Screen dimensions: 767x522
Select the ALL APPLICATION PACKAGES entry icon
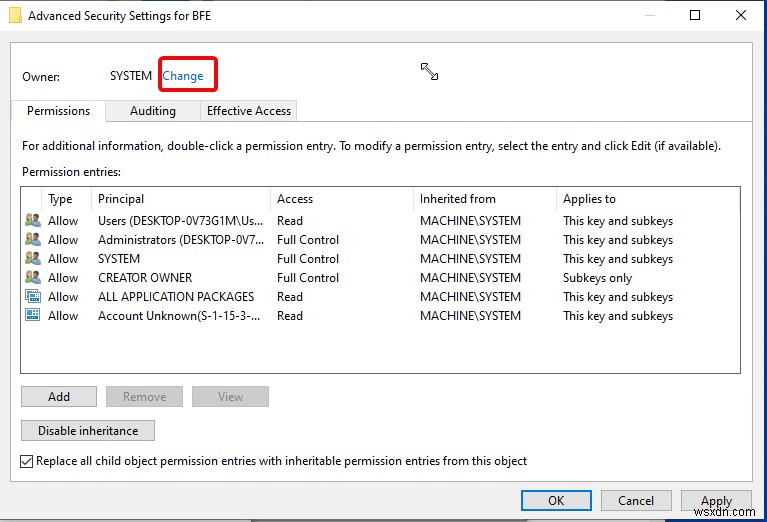coord(32,297)
